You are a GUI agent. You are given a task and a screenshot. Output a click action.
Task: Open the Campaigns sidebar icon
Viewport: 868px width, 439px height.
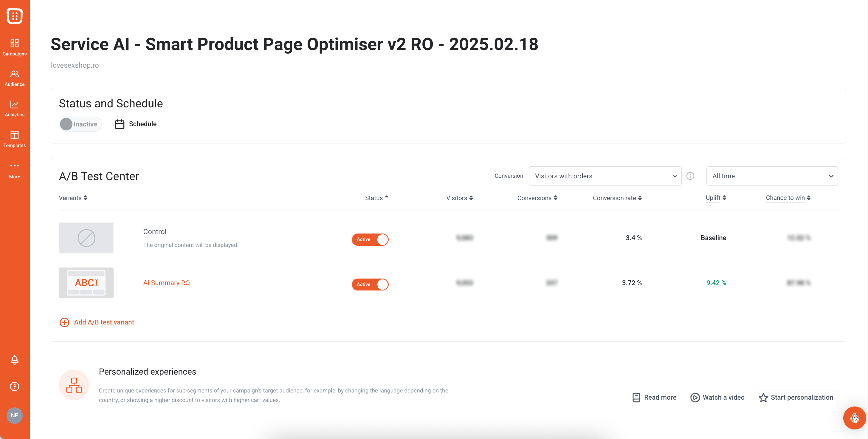(x=15, y=47)
